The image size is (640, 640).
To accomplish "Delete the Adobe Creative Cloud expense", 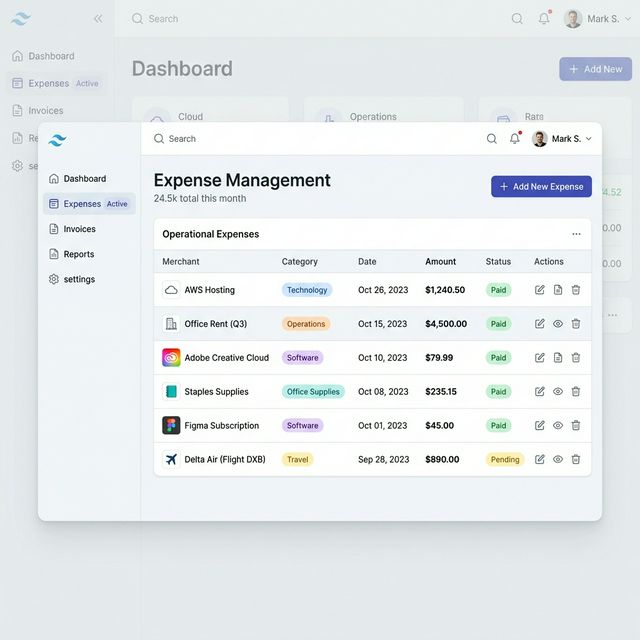I will pos(576,358).
